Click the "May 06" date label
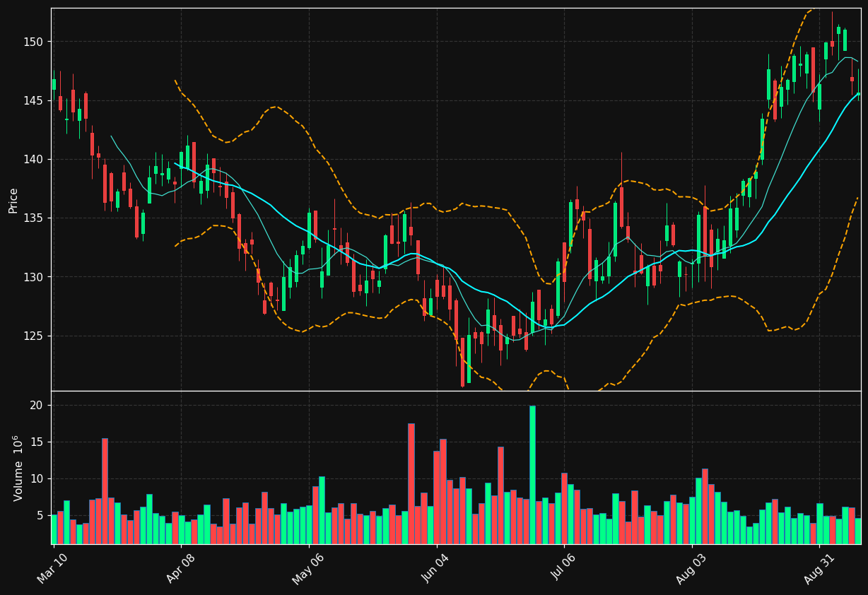The height and width of the screenshot is (595, 868). pyautogui.click(x=307, y=569)
